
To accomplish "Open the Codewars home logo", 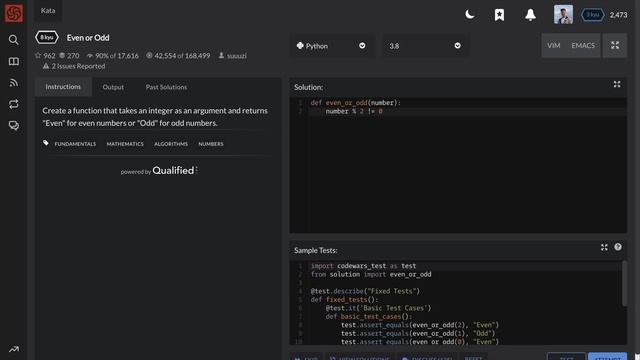I will click(x=14, y=13).
